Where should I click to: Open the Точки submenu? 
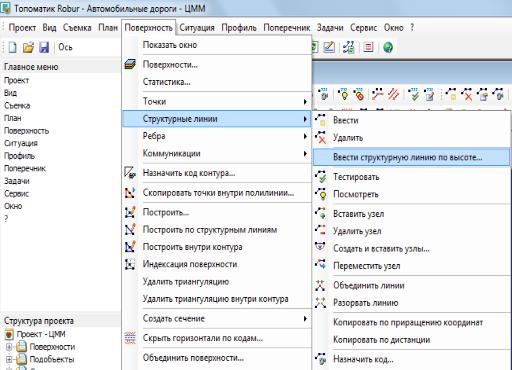pos(217,101)
